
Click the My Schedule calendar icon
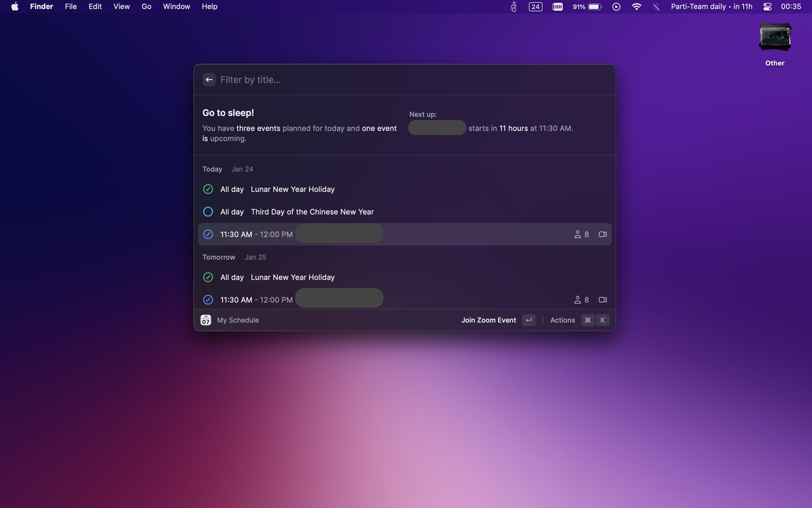206,320
